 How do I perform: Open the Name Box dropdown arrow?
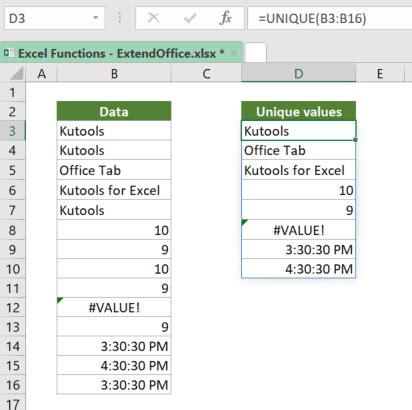coord(96,18)
